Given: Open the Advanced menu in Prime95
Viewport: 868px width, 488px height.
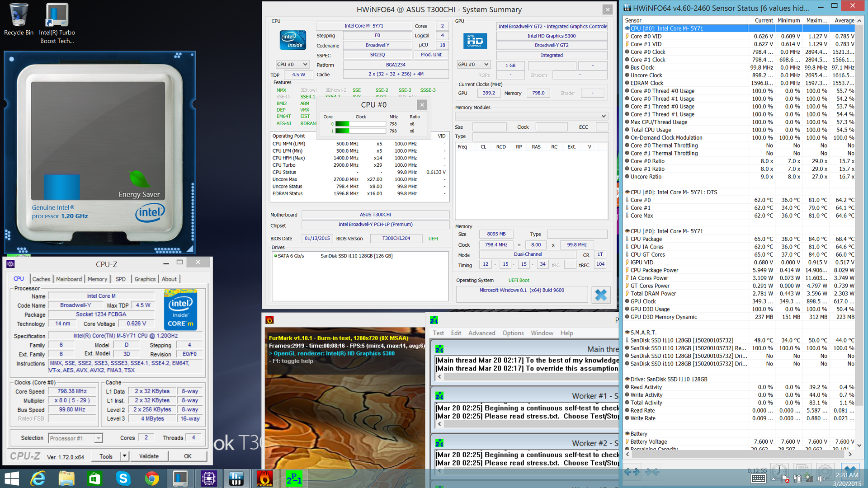Looking at the screenshot, I should 481,333.
